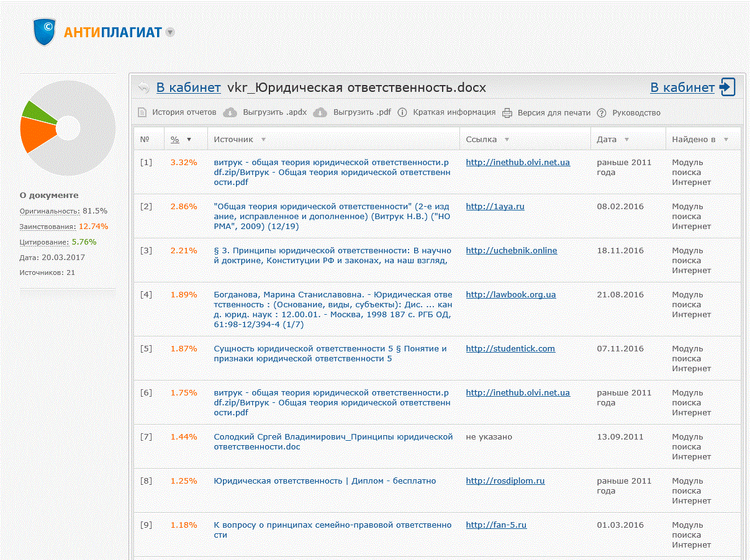Click the exit door icon at top right
The image size is (750, 560).
click(x=727, y=88)
